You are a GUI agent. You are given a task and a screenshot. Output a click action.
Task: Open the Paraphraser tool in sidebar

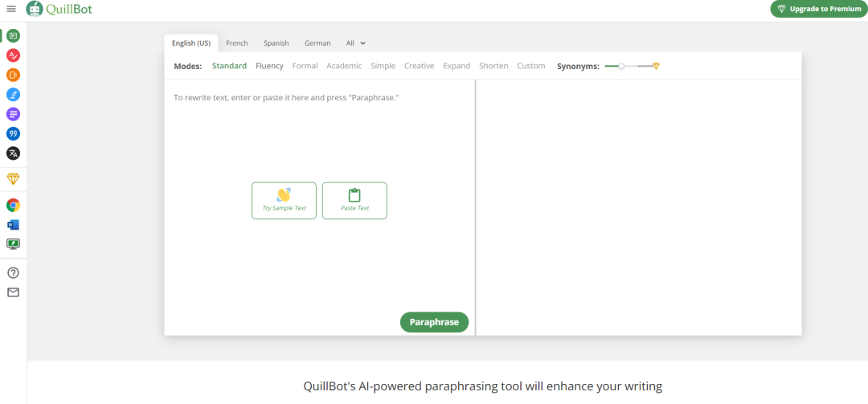[x=14, y=36]
